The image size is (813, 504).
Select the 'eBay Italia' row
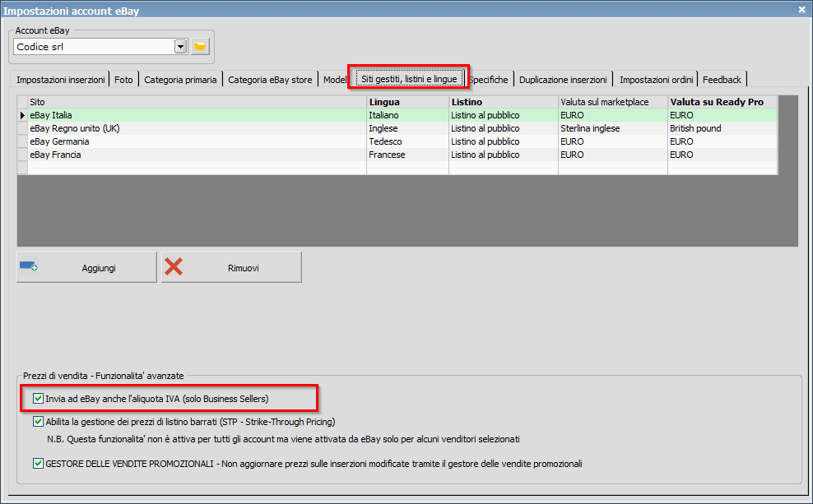point(397,115)
